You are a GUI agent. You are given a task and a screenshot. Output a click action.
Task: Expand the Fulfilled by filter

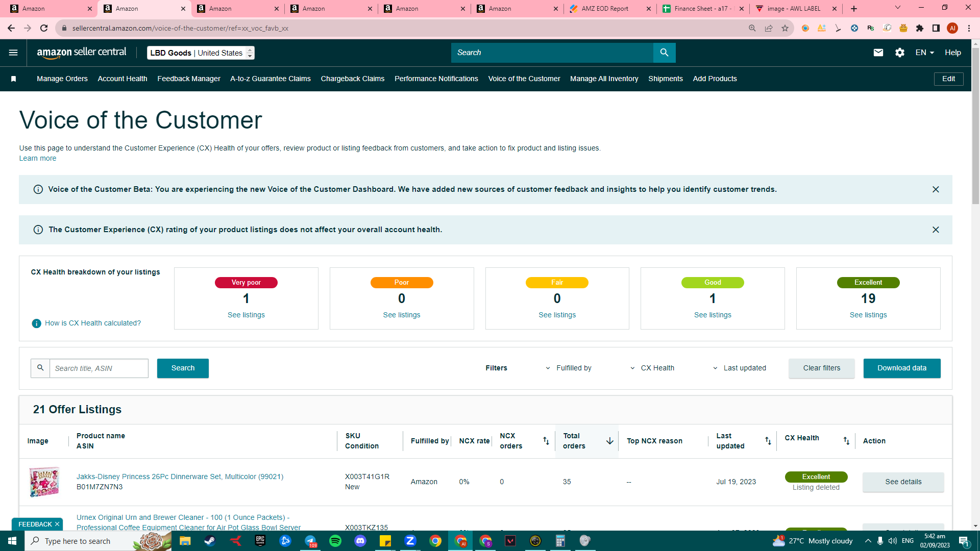point(569,368)
